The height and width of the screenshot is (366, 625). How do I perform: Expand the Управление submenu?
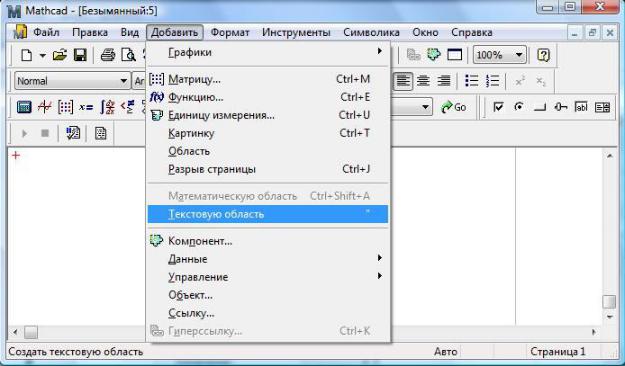(x=267, y=277)
